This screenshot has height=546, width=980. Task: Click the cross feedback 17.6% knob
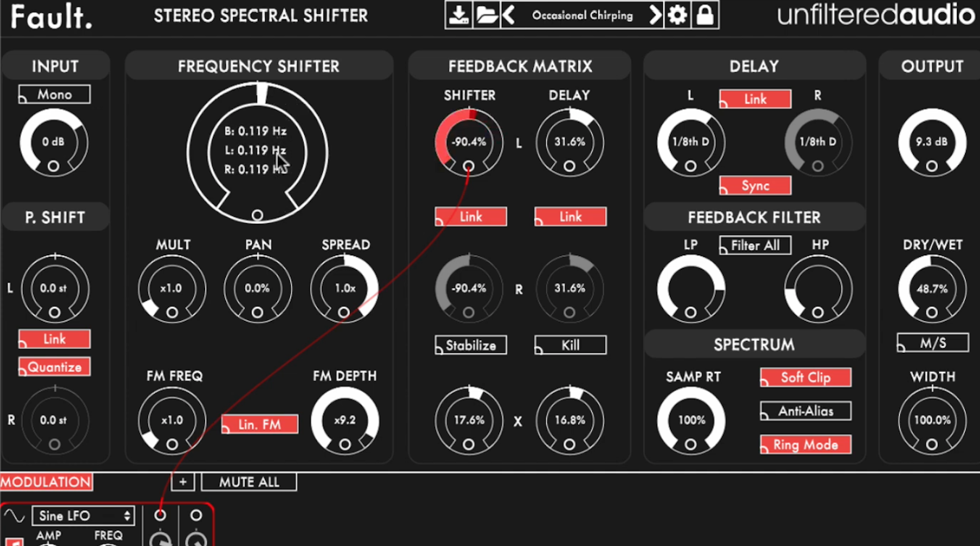pos(469,421)
